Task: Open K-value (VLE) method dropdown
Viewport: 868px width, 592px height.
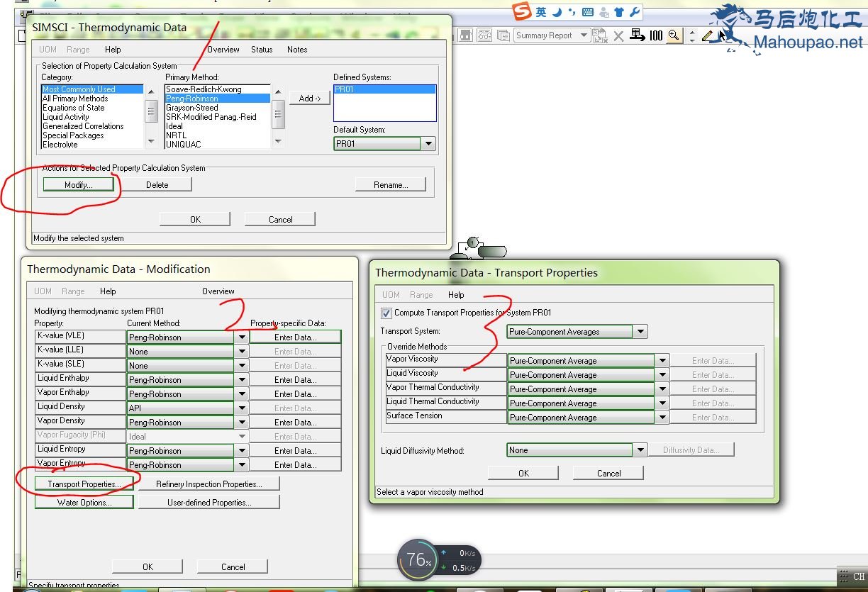Action: click(x=243, y=337)
